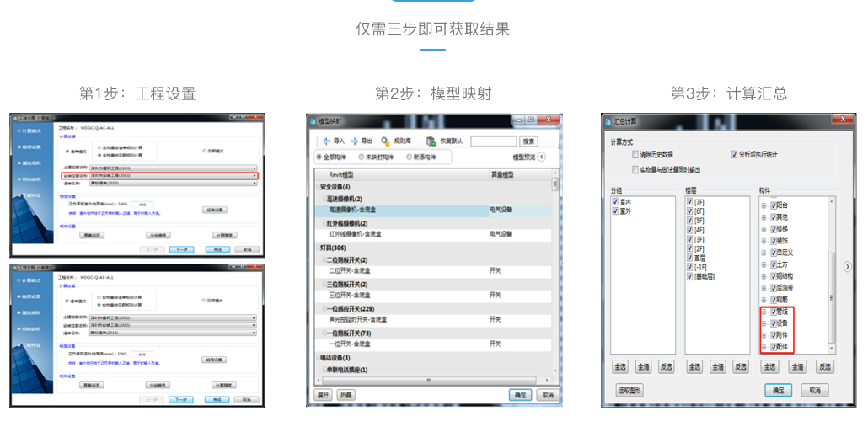Click 超高设置 in the lower 工程设置 window
Screen dimensions: 868x432
pos(214,360)
